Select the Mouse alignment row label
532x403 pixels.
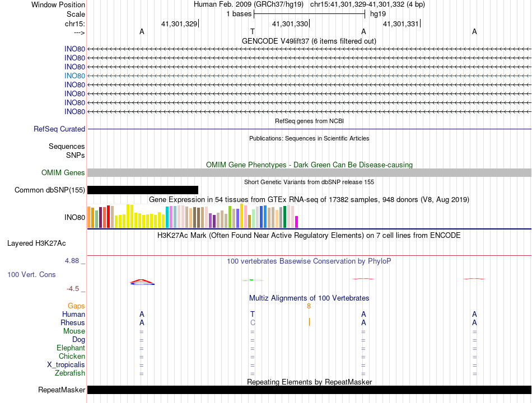point(74,331)
